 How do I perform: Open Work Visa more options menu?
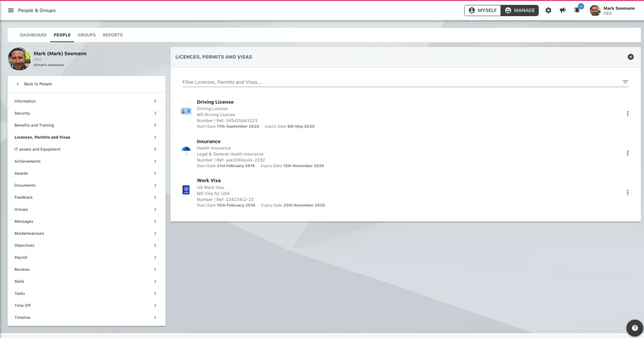pos(627,192)
